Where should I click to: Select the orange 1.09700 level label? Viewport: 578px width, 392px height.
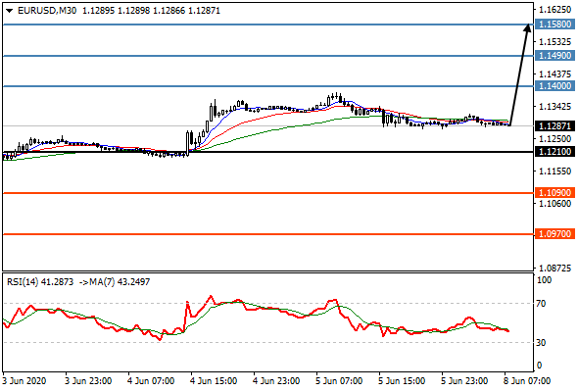[554, 234]
